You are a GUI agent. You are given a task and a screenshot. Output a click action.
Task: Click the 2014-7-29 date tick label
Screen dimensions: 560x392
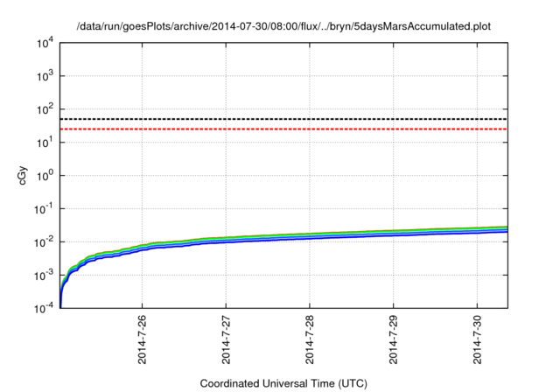(393, 339)
